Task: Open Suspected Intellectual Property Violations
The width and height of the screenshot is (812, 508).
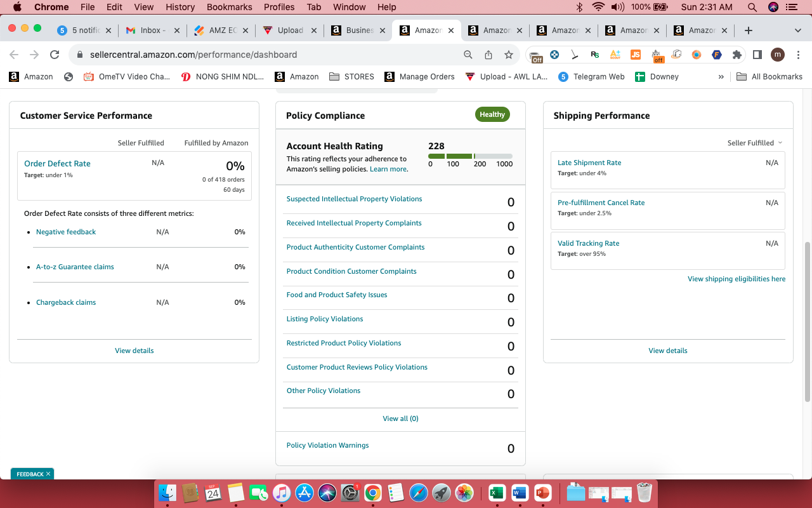Action: point(354,199)
